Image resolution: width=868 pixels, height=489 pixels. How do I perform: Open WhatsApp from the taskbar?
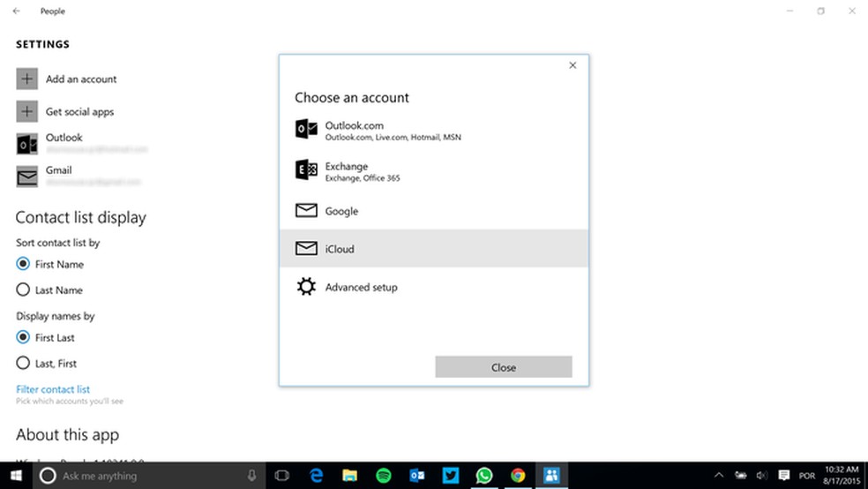click(484, 476)
